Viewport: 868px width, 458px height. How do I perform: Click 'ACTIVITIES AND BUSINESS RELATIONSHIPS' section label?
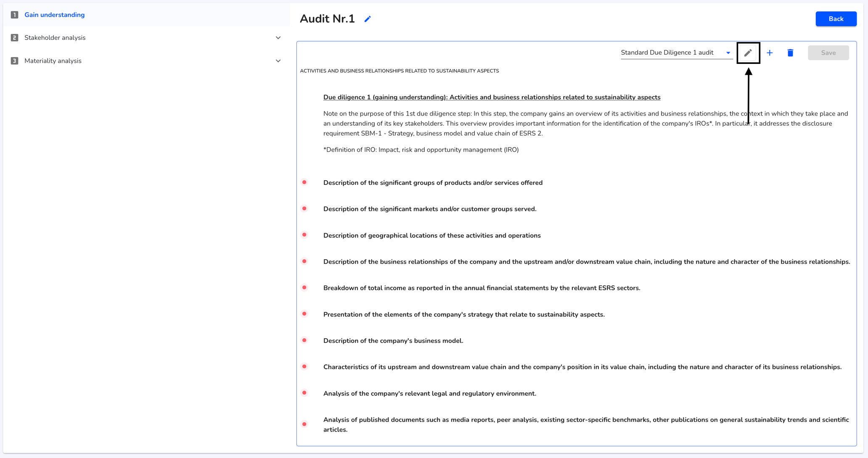coord(400,71)
